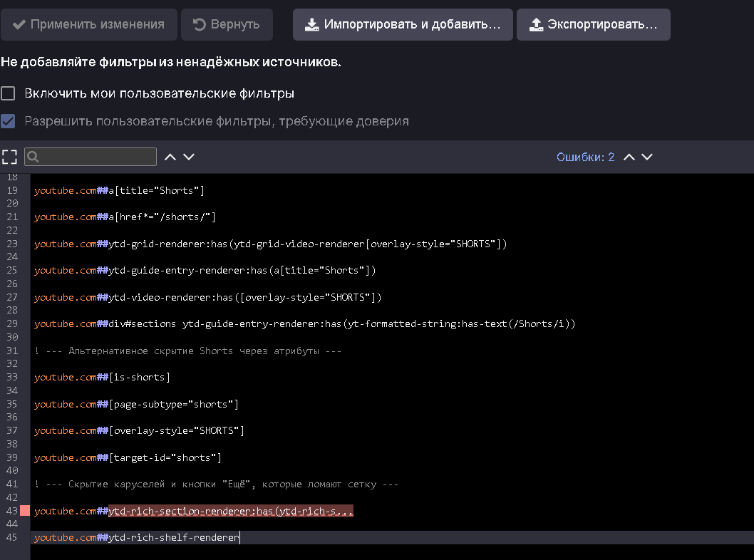
Task: Open Импортировать и добавить dialog
Action: (403, 24)
